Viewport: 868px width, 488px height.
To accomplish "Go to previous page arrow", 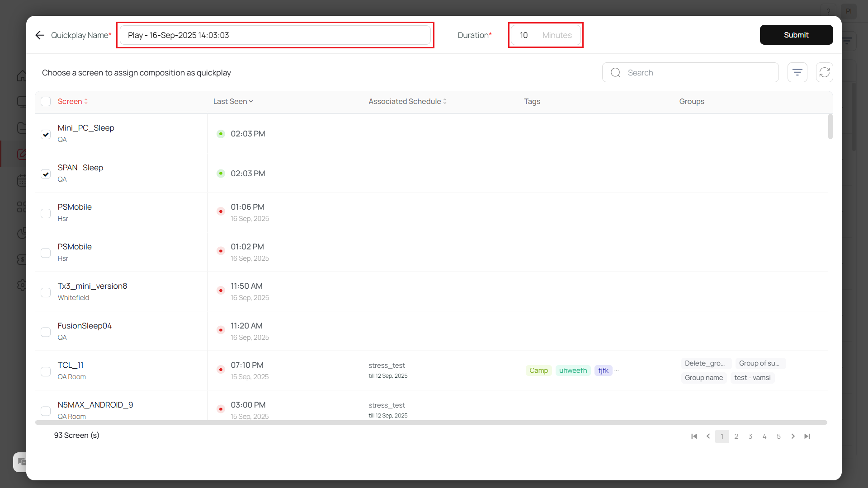I will click(x=708, y=436).
